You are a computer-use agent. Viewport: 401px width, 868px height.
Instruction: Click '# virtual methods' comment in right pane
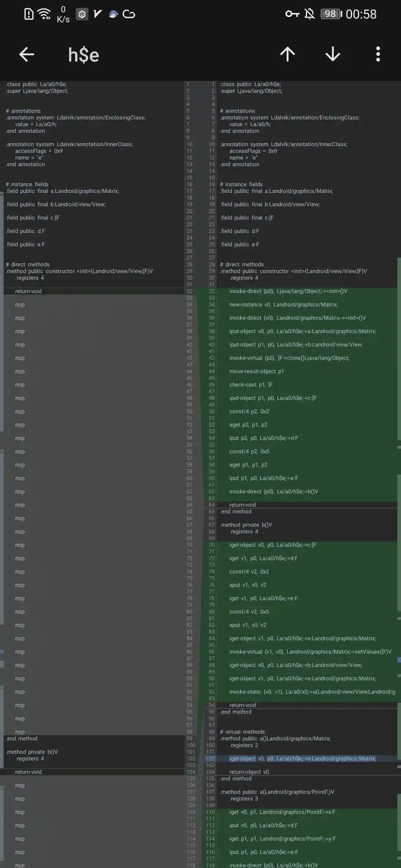(x=242, y=732)
